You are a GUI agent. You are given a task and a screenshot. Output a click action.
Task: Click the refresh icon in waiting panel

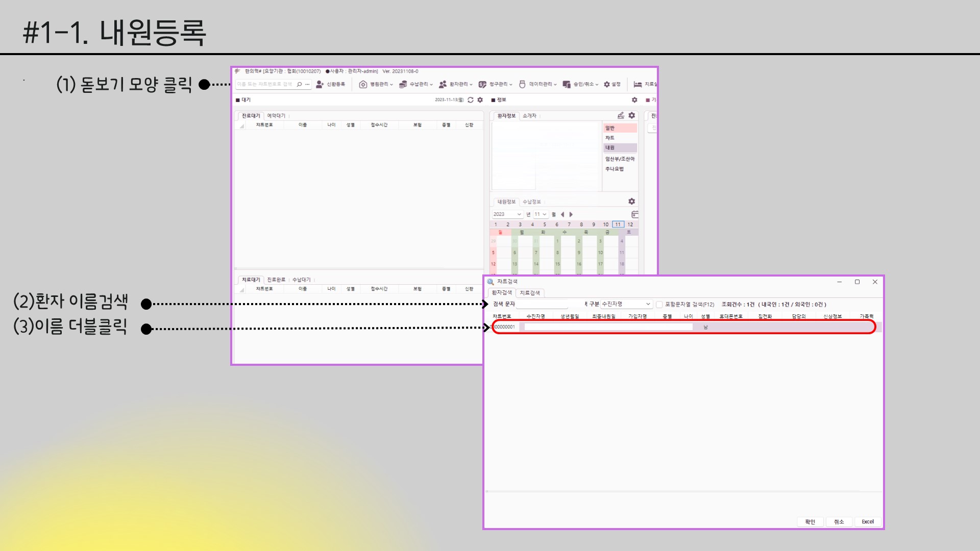tap(471, 100)
